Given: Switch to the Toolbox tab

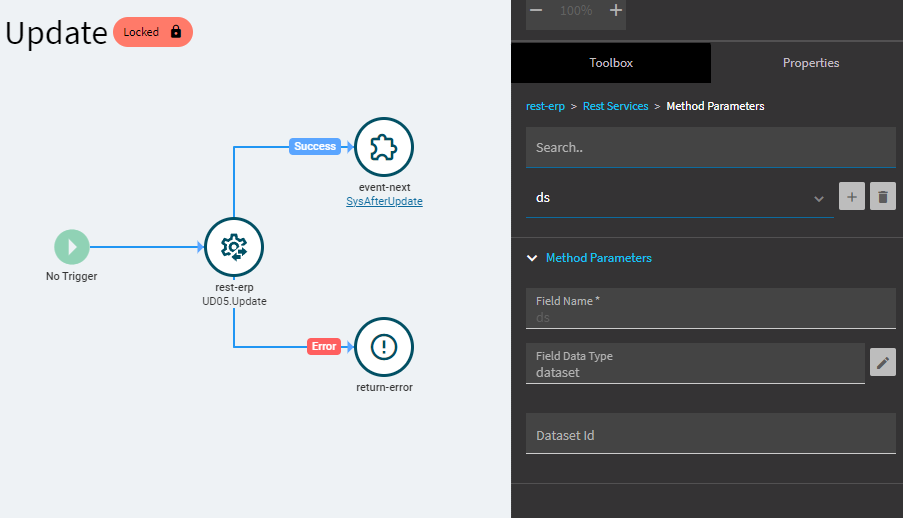Looking at the screenshot, I should 611,63.
